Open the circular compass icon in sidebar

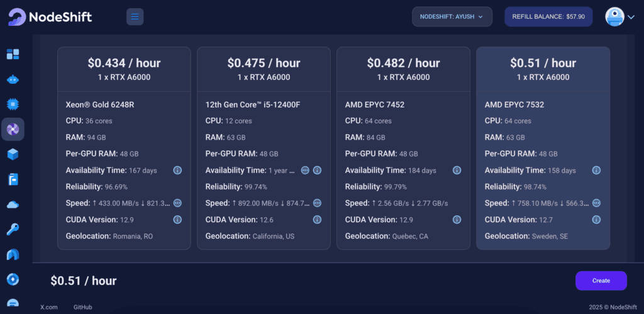(13, 279)
